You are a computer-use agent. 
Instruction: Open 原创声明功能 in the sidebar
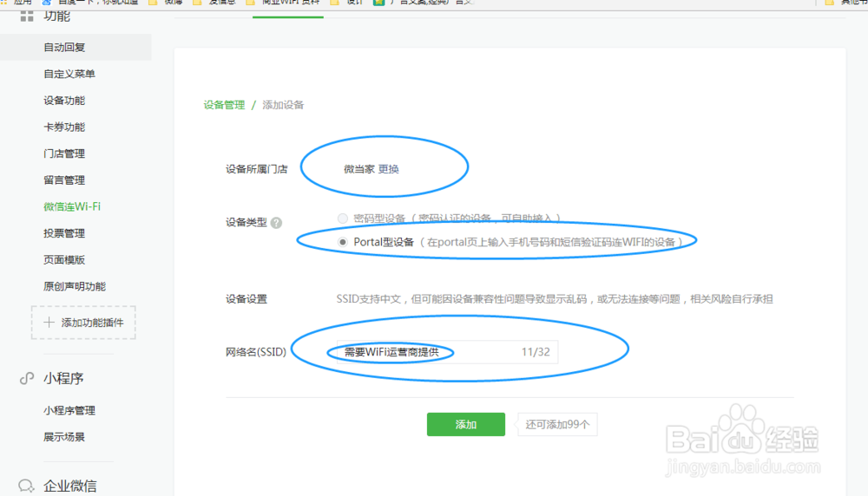pyautogui.click(x=75, y=286)
